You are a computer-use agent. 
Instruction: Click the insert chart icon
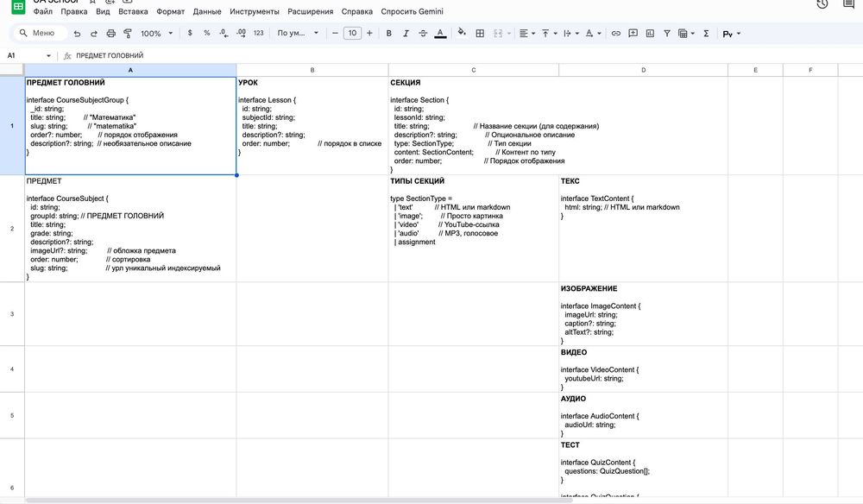coord(650,34)
